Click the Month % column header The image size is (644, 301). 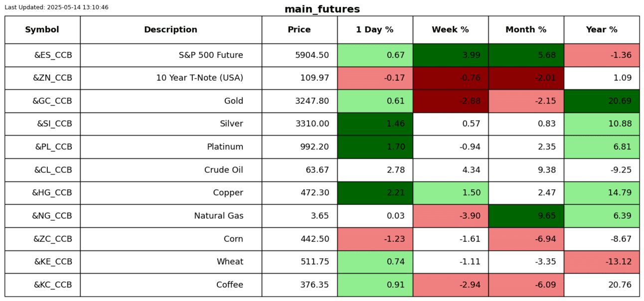526,30
